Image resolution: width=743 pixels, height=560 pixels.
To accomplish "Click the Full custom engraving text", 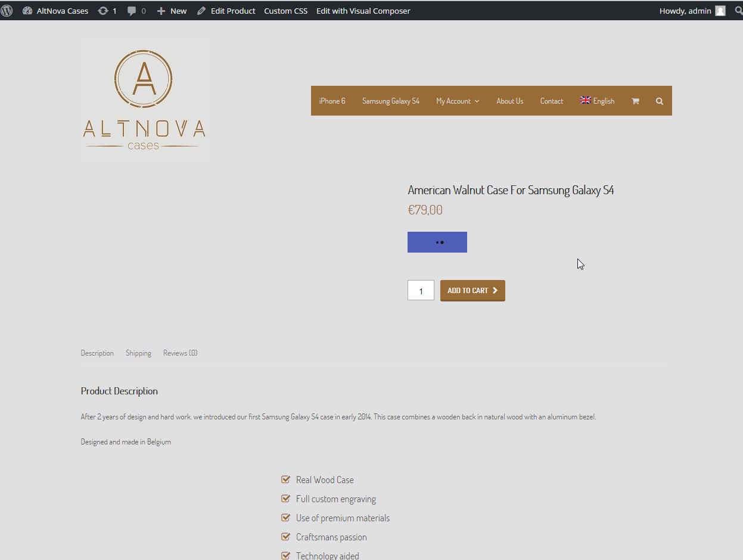I will pyautogui.click(x=336, y=499).
